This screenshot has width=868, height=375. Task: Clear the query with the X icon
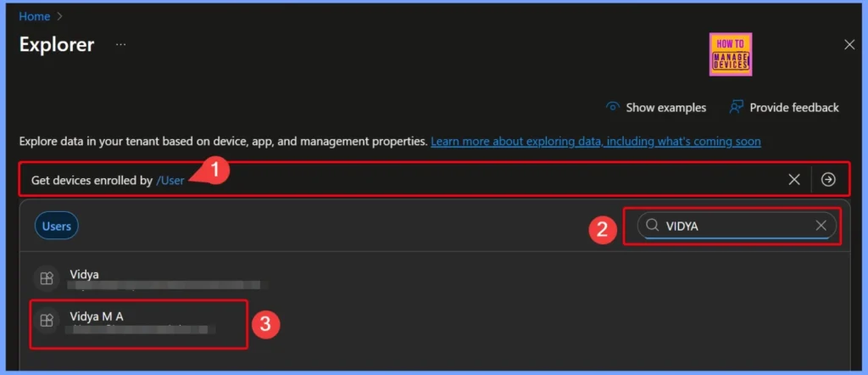coord(794,180)
